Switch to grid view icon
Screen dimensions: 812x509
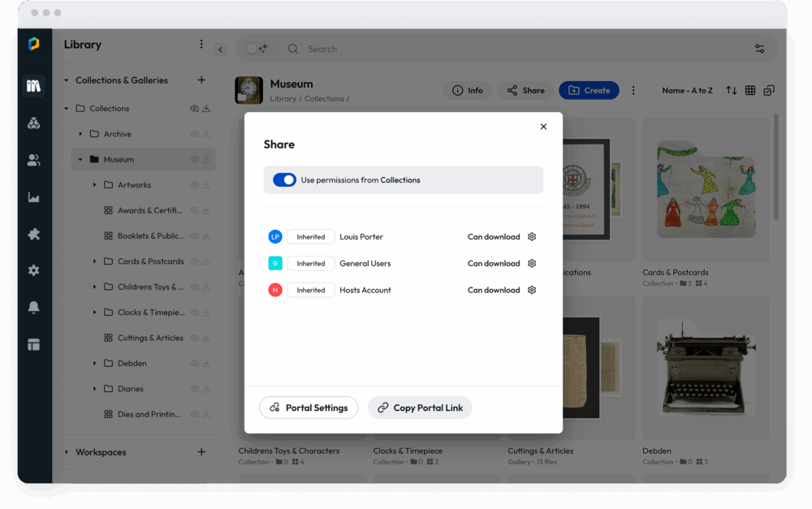coord(750,90)
